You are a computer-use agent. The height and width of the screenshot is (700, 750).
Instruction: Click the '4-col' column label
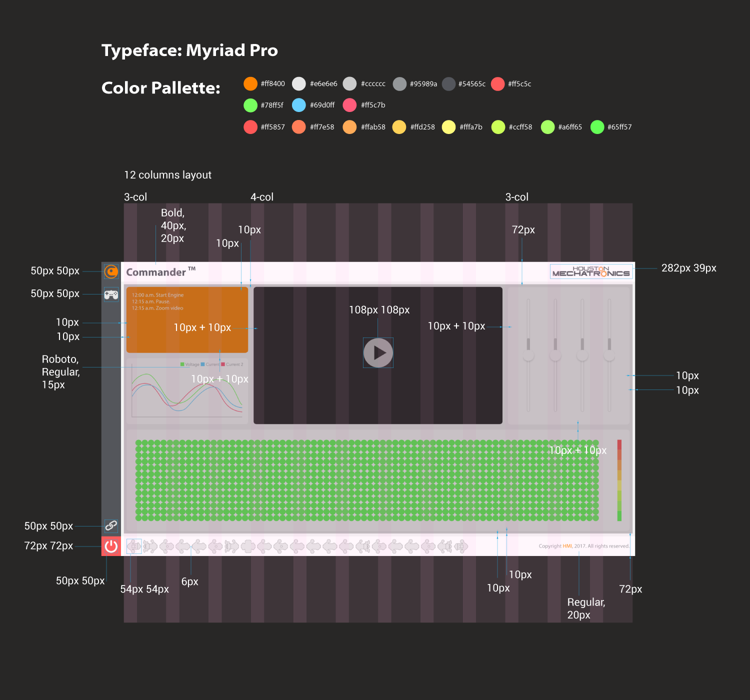[262, 197]
